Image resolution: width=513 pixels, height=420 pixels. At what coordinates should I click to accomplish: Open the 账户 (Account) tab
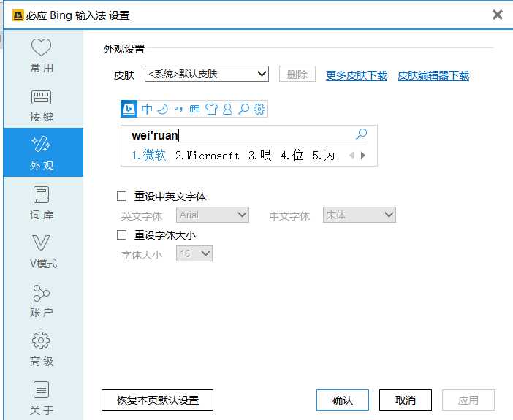click(x=42, y=300)
